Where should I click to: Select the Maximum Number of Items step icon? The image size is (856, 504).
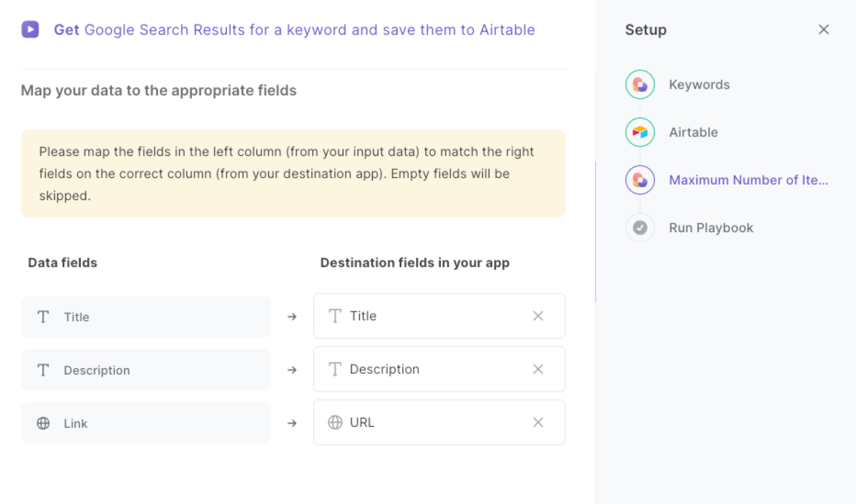[640, 180]
